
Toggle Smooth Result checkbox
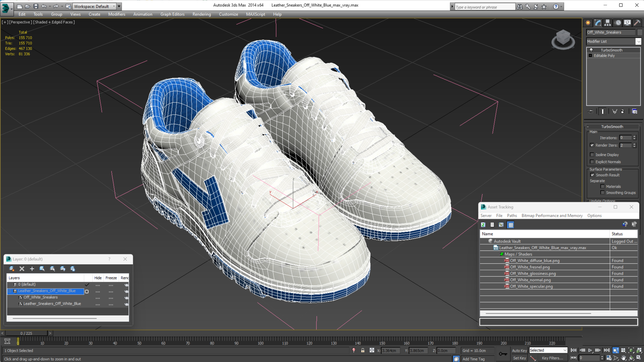coord(592,175)
